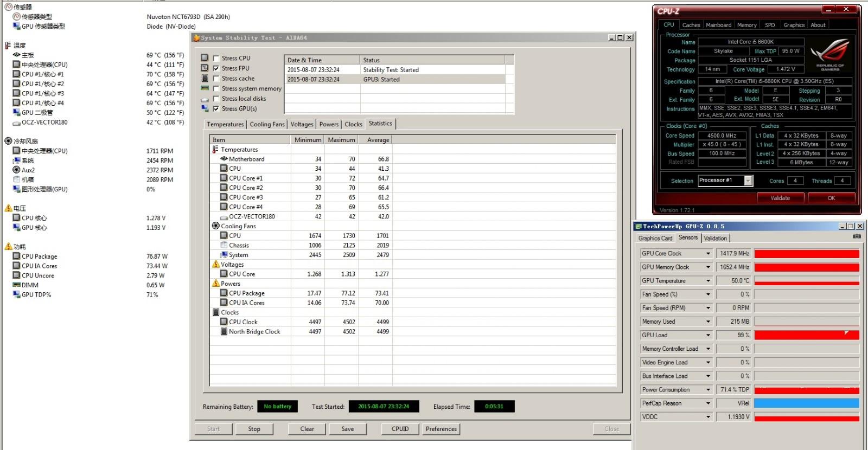Click the 温度 thermometer icon in the left panel
The height and width of the screenshot is (450, 868).
click(8, 46)
